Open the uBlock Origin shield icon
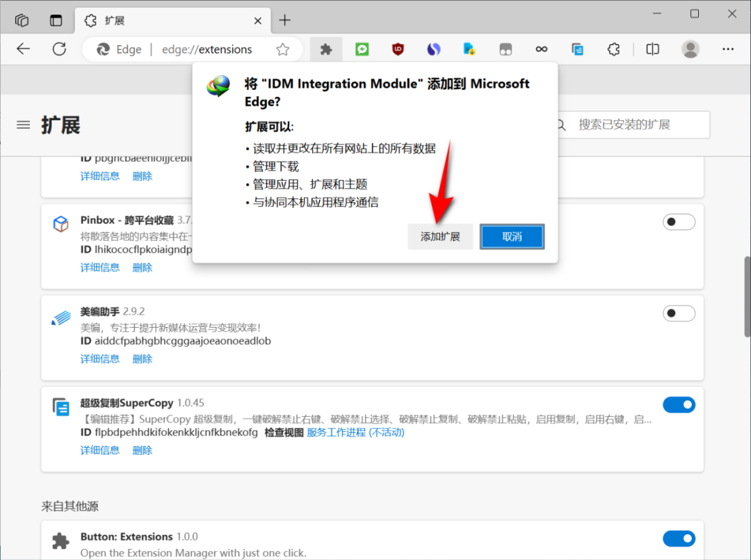 tap(398, 49)
